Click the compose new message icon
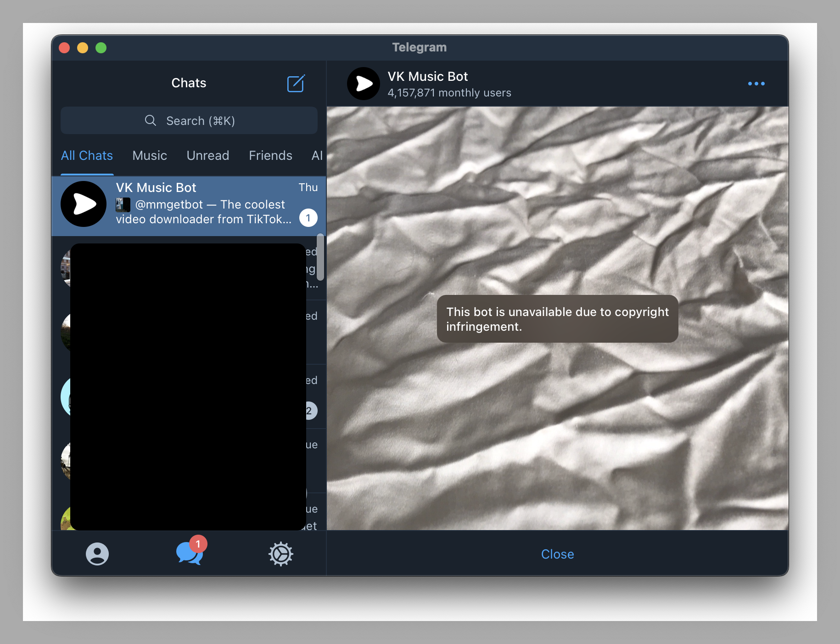The width and height of the screenshot is (840, 644). [296, 83]
